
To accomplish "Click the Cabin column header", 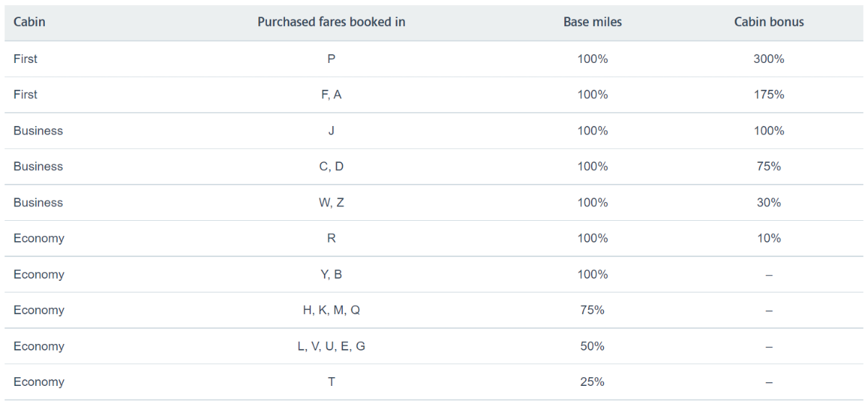I will coord(30,22).
